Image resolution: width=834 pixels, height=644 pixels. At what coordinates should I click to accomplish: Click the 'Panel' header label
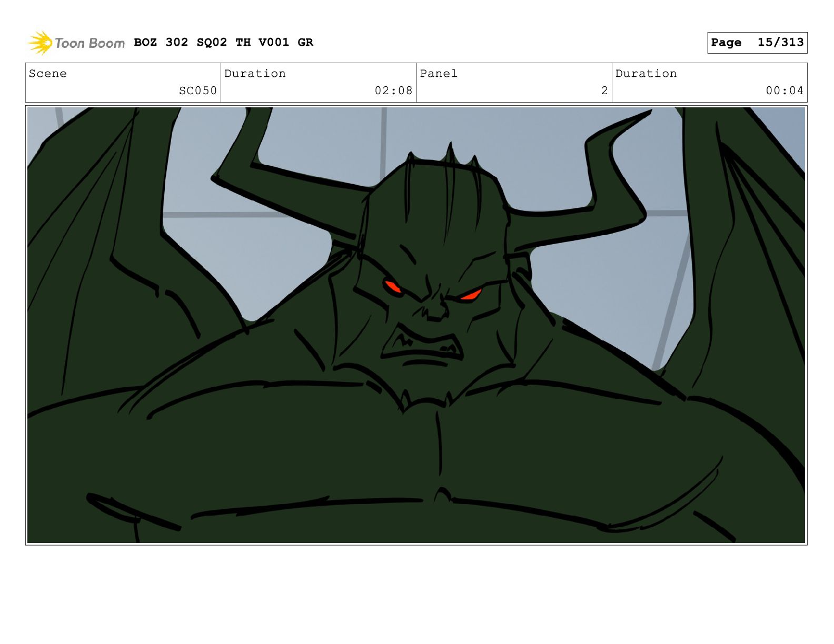pyautogui.click(x=439, y=74)
